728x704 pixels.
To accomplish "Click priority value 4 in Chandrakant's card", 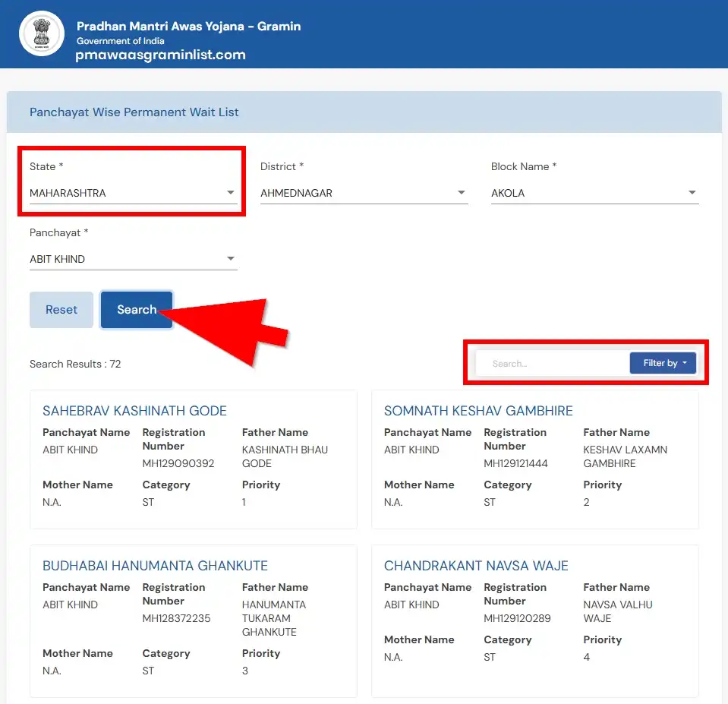I will pos(586,657).
